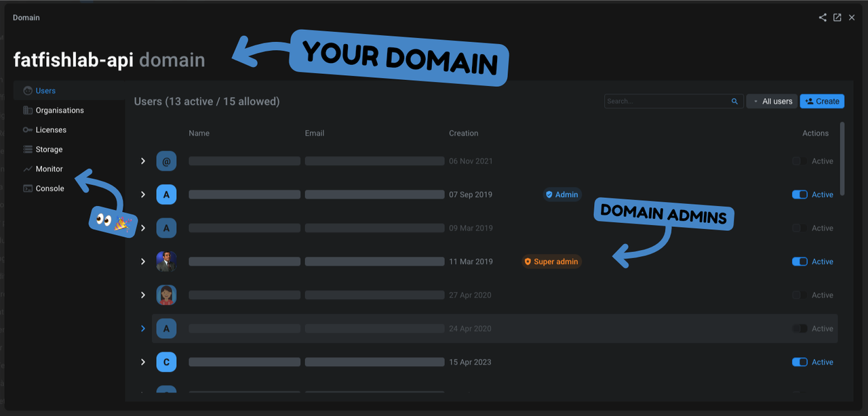Screen dimensions: 868x416
Task: Open the Users section in the sidebar
Action: click(x=45, y=90)
